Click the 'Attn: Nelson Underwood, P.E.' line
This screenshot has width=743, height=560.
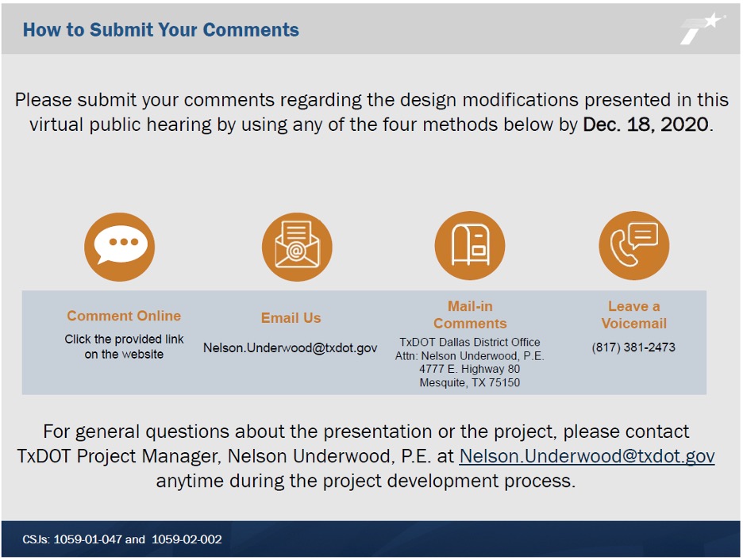coord(470,356)
